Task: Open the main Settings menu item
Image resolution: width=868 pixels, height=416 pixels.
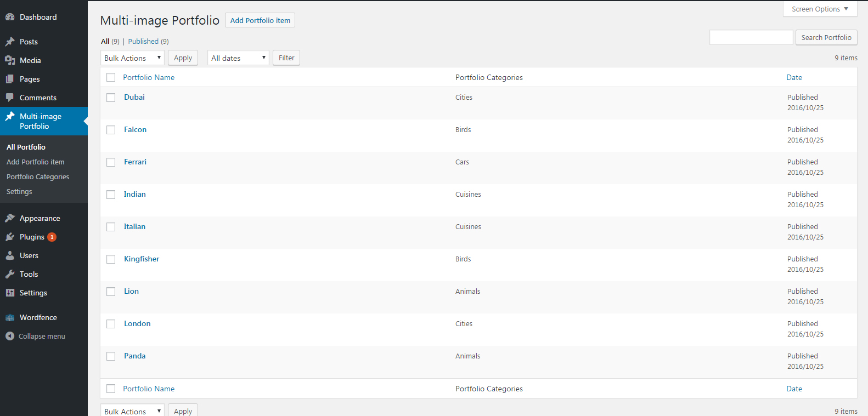Action: pyautogui.click(x=33, y=293)
